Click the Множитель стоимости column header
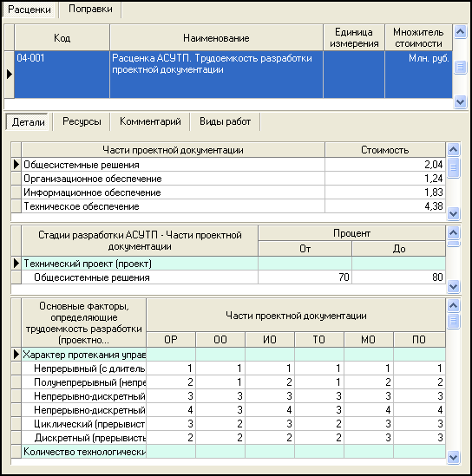This screenshot has width=472, height=476. pos(418,38)
